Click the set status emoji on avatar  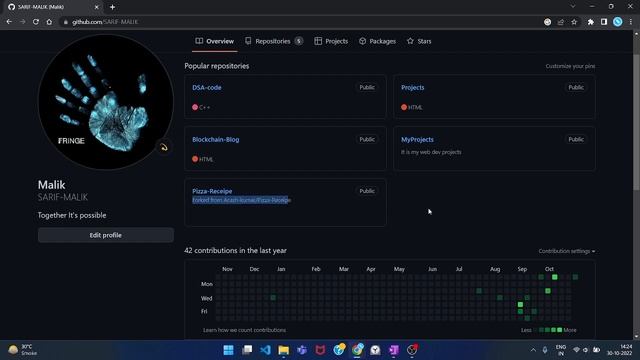coord(164,147)
